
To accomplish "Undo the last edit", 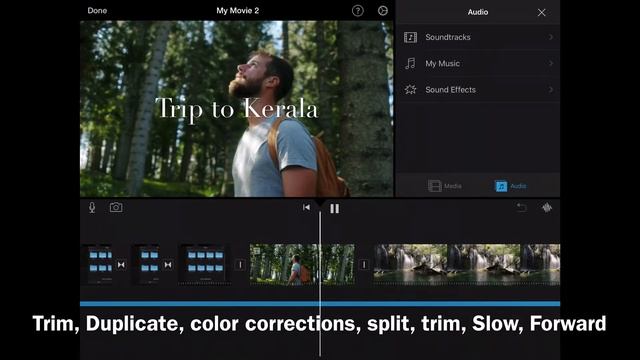I will 521,208.
